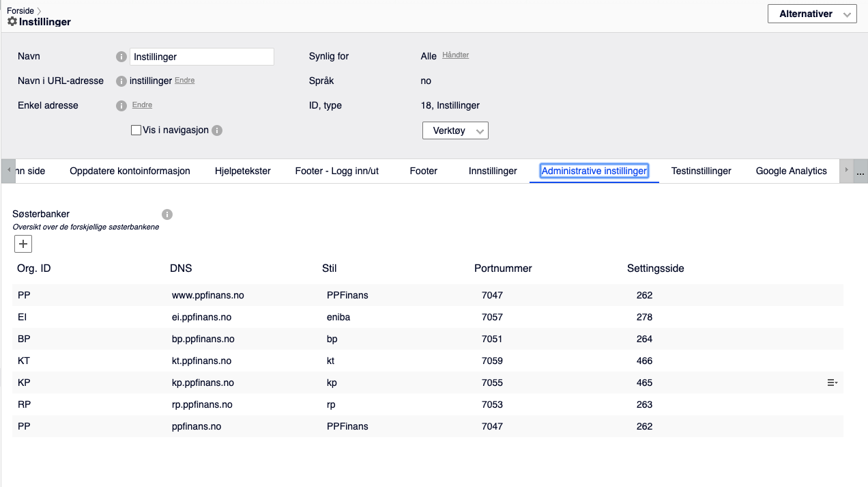
Task: Click info icon beside Navn i URL-adresse
Action: (x=121, y=81)
